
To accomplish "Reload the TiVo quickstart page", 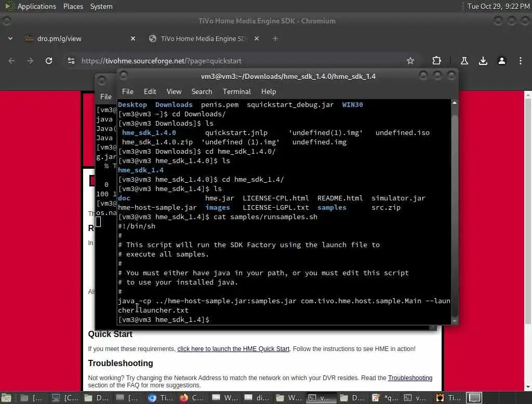I will (49, 61).
